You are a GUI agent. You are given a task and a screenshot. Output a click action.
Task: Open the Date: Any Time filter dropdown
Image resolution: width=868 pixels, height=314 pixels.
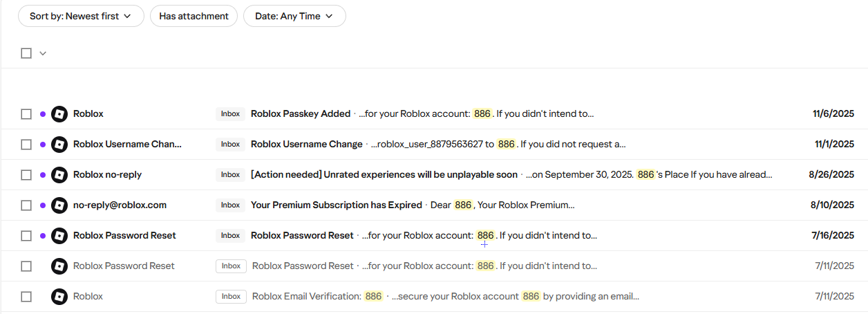coord(294,16)
